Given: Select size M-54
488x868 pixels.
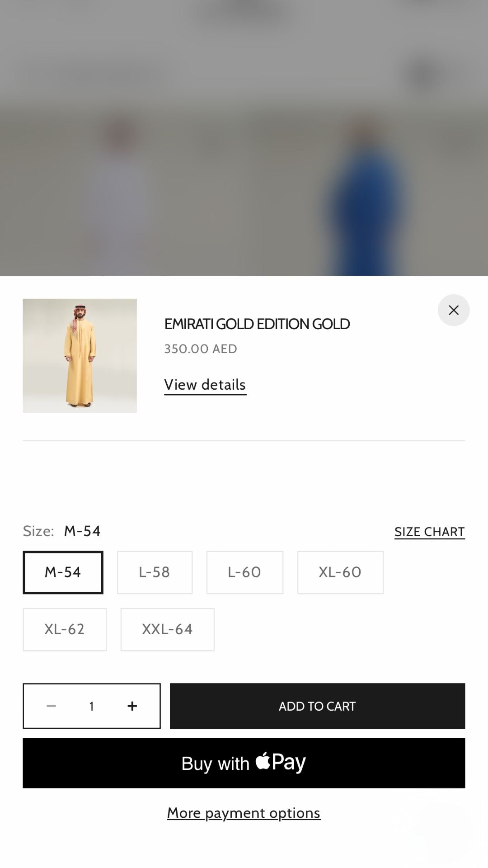Looking at the screenshot, I should coord(63,572).
